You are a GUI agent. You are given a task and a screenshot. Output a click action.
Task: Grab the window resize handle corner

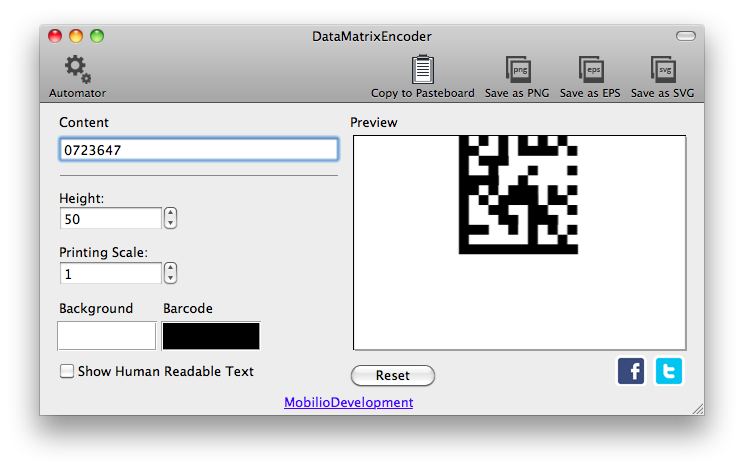(698, 409)
